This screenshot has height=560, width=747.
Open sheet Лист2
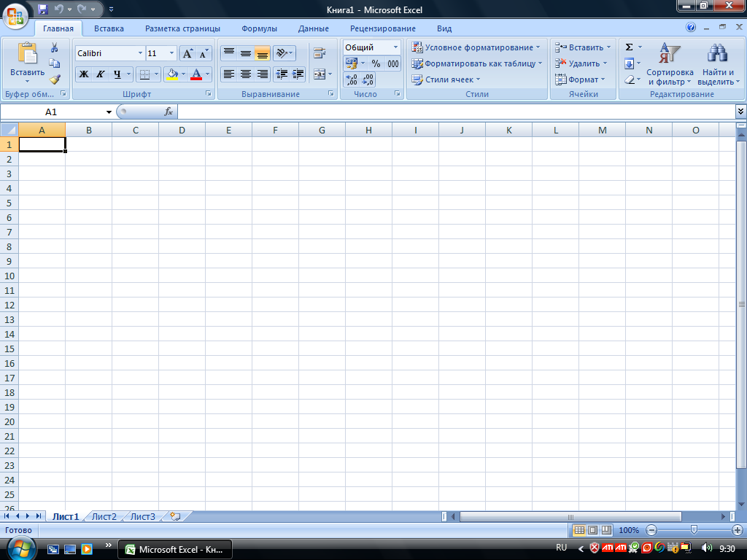(x=104, y=517)
